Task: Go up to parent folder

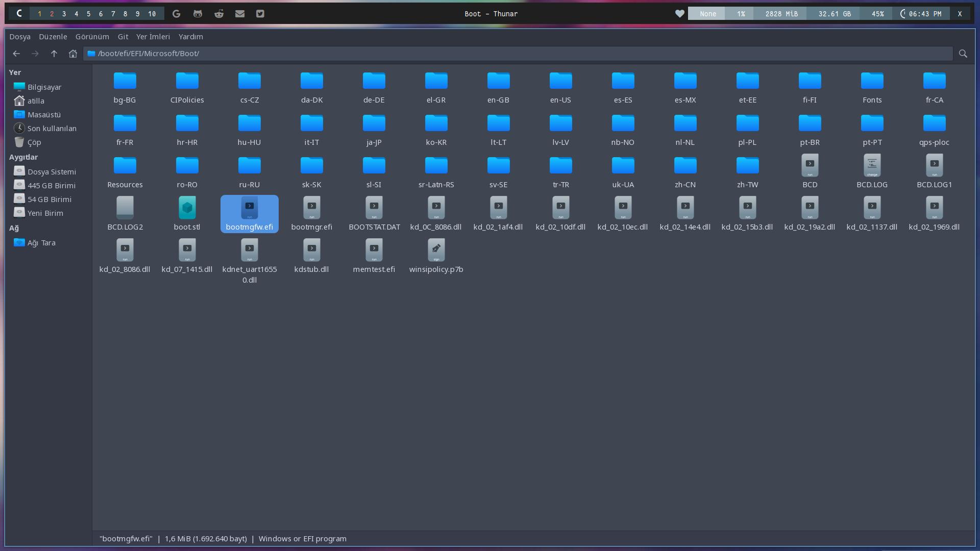Action: 54,54
